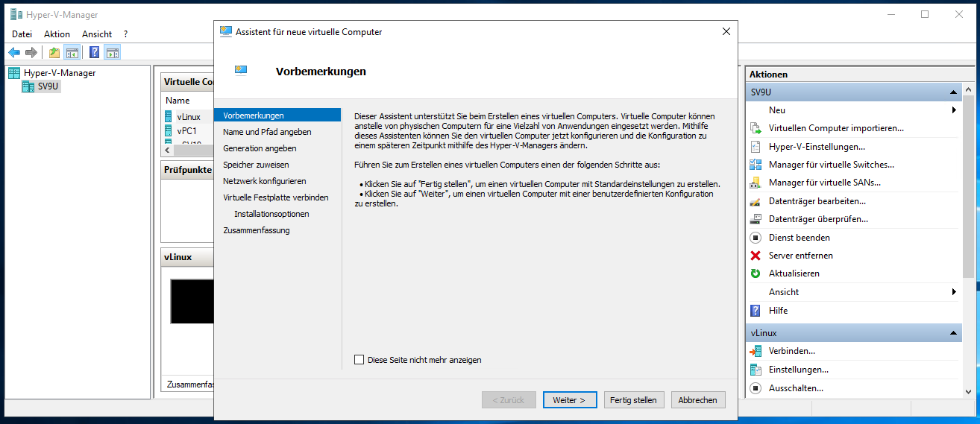Toggle the show/hide console tree toolbar icon
The image size is (980, 424).
pos(72,52)
